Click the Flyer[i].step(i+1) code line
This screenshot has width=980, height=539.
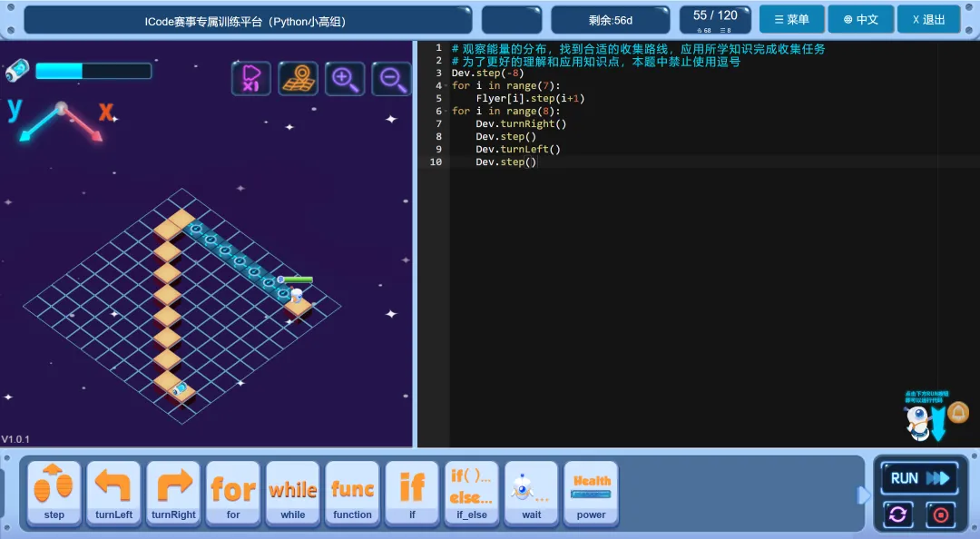click(530, 98)
